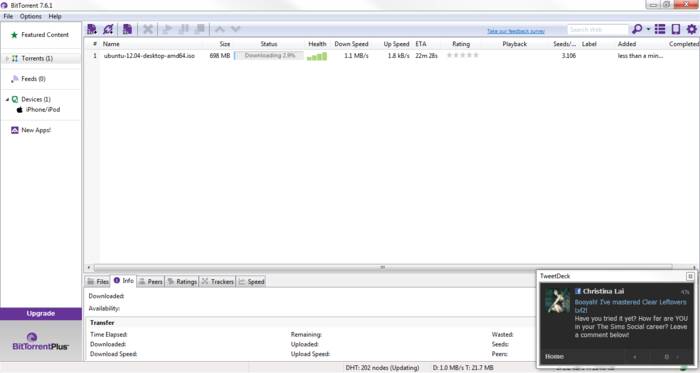Click the Start torrent play icon

click(167, 29)
